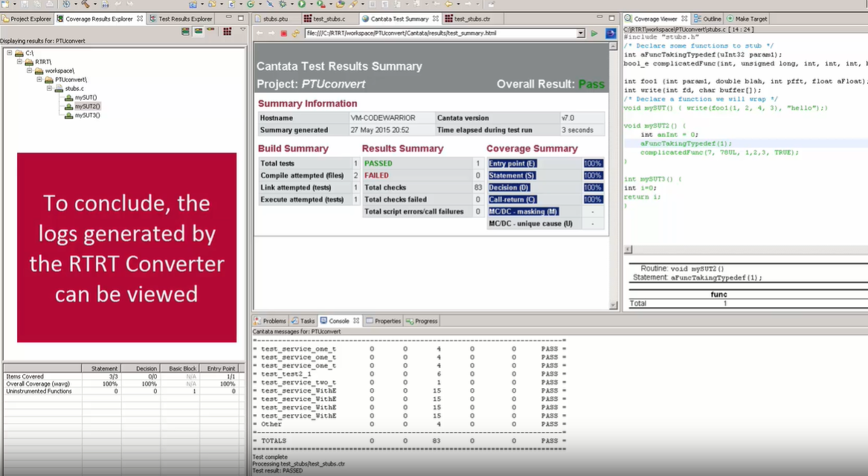Click left arrow of code horizontal scrollbar
The image size is (868, 476).
[628, 250]
